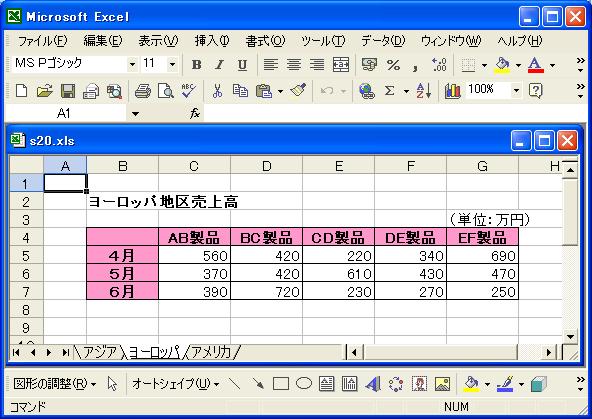Select the Oval shape tool
592x419 pixels.
pyautogui.click(x=304, y=384)
